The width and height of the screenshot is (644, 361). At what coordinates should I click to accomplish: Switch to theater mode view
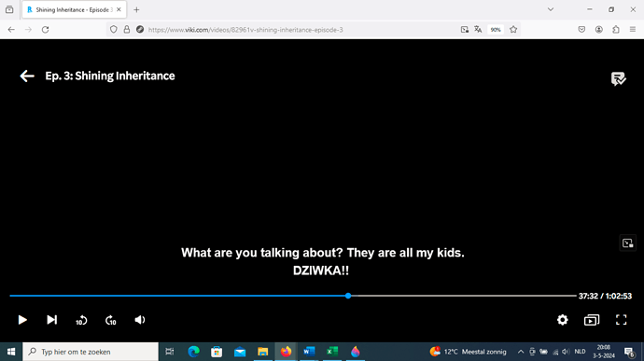coord(592,320)
